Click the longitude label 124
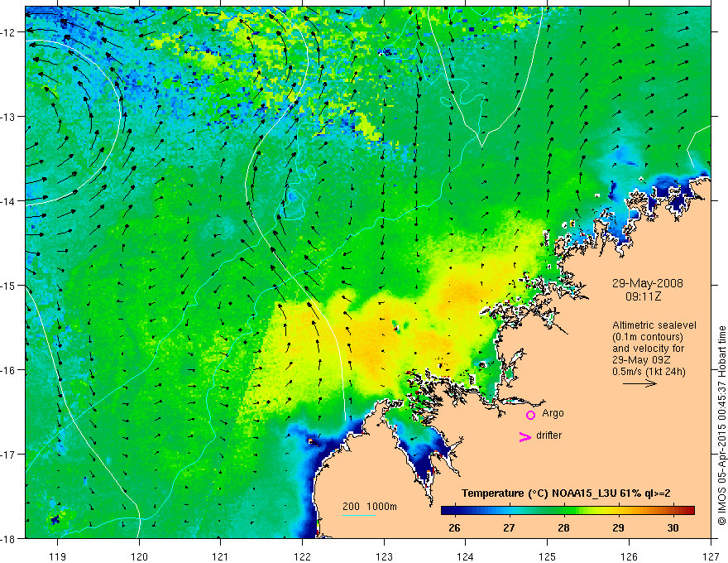 (x=466, y=556)
